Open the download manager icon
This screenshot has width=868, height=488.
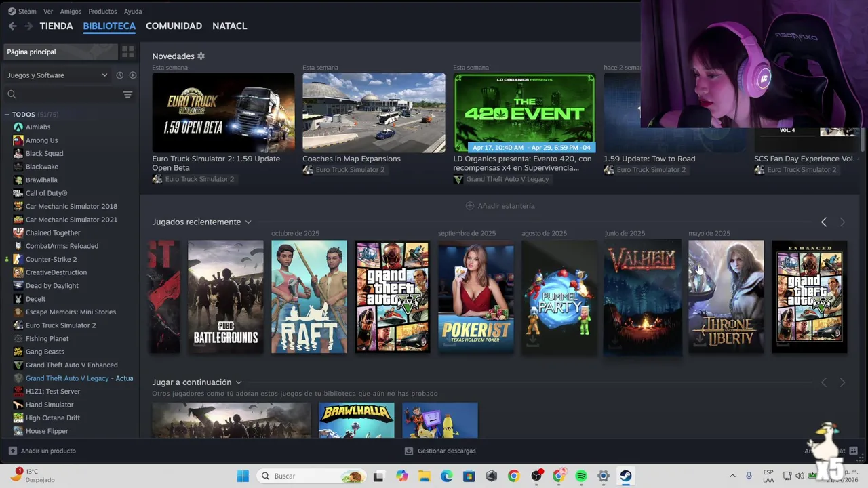click(409, 451)
